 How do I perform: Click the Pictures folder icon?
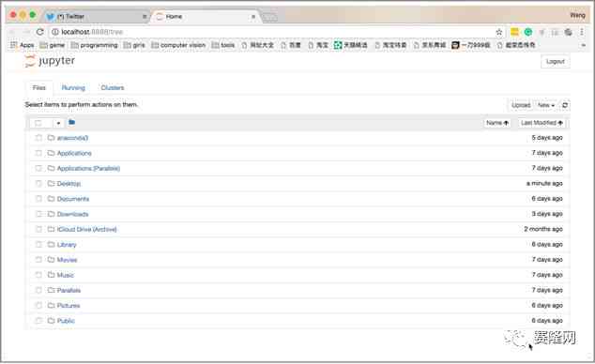coord(52,305)
